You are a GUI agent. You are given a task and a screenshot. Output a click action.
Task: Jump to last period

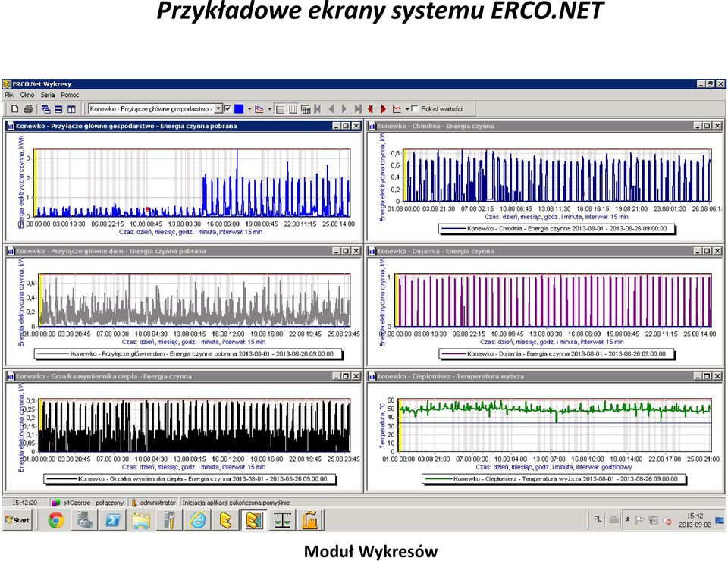coord(357,109)
